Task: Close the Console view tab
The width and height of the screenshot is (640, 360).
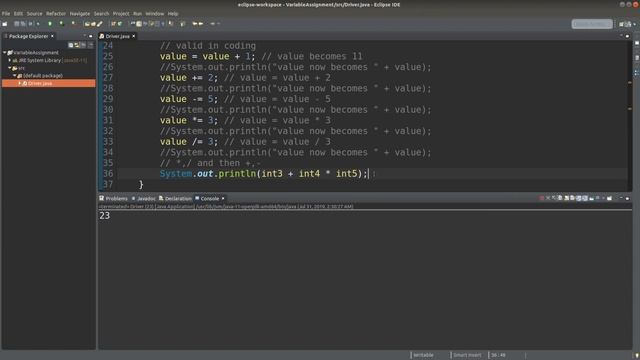Action: click(223, 198)
